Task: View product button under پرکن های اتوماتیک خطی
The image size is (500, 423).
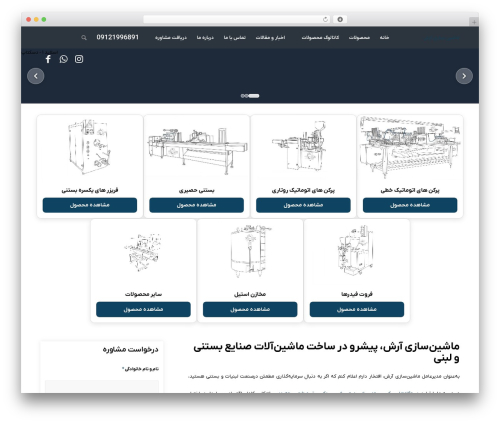Action: point(410,205)
